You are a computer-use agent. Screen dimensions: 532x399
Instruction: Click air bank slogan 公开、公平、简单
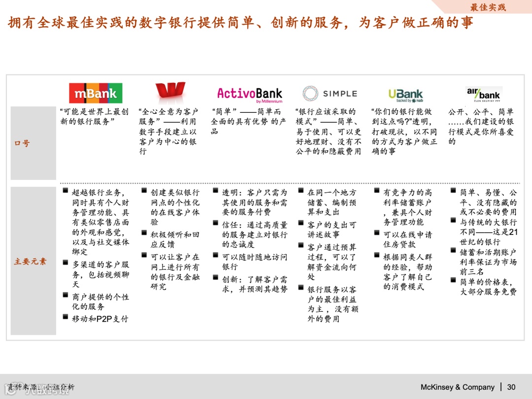tap(481, 126)
